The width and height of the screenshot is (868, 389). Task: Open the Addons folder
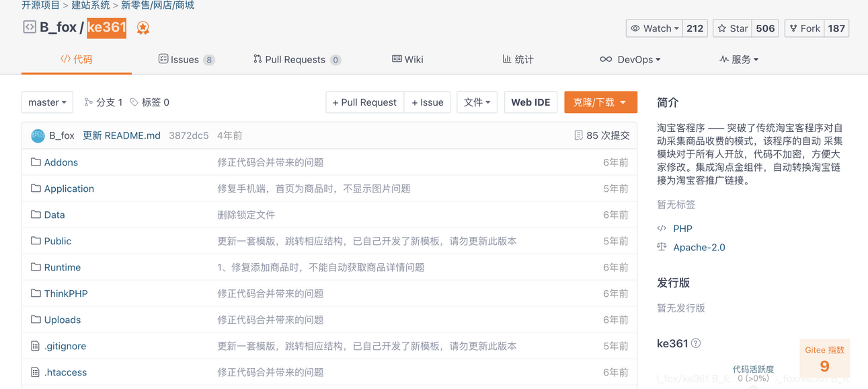coord(61,162)
